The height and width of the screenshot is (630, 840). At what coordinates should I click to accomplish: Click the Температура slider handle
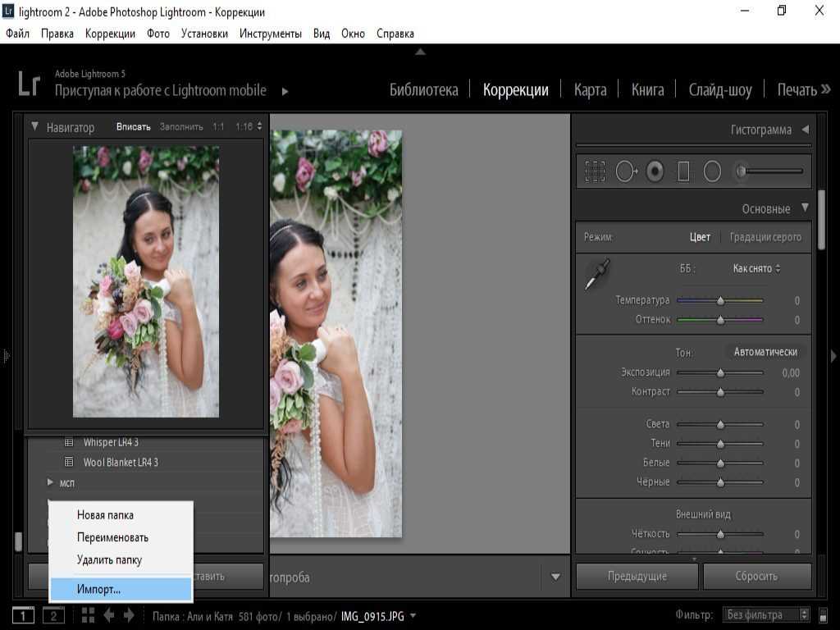(720, 300)
